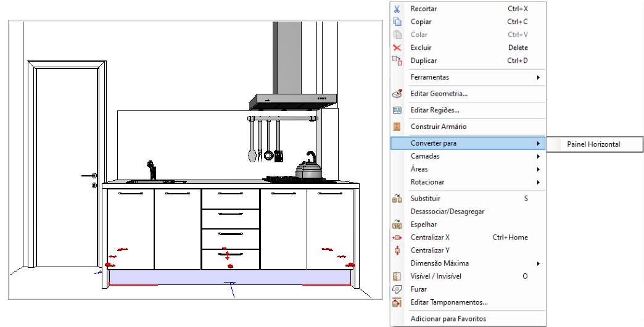The image size is (644, 327).
Task: Choose Editar Geometria... entry
Action: tap(468, 94)
